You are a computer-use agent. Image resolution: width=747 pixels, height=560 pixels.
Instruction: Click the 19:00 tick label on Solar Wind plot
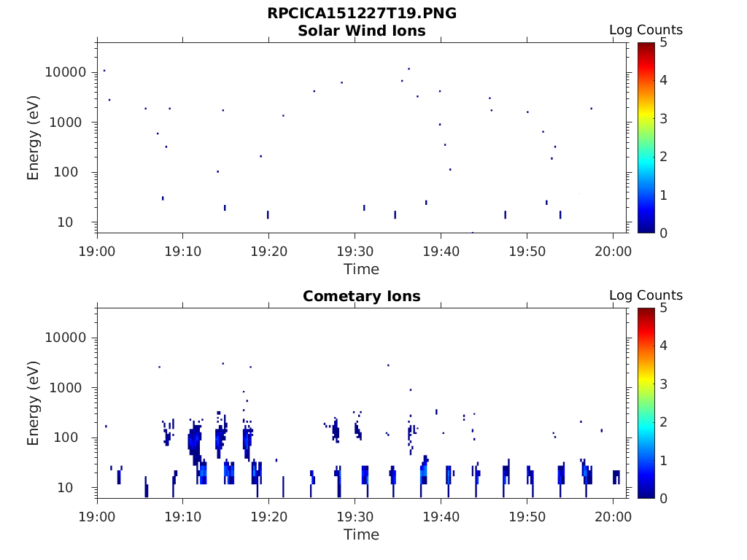(x=97, y=252)
